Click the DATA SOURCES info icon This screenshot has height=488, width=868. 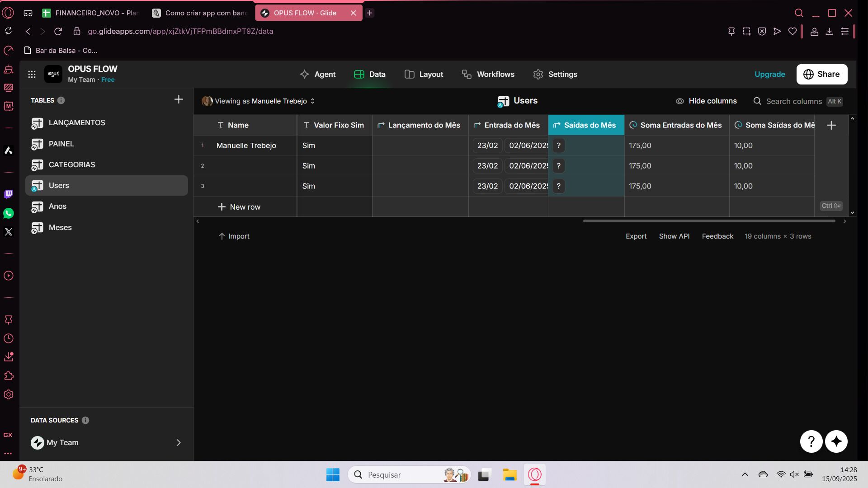(85, 420)
